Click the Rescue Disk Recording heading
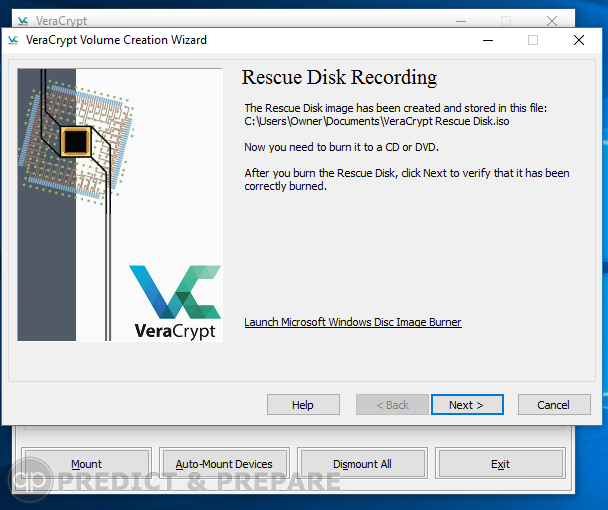This screenshot has width=608, height=510. 339,77
